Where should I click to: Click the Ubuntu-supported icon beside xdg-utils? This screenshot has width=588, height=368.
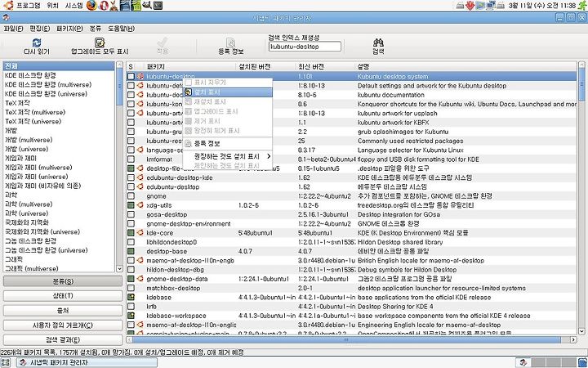coord(140,205)
